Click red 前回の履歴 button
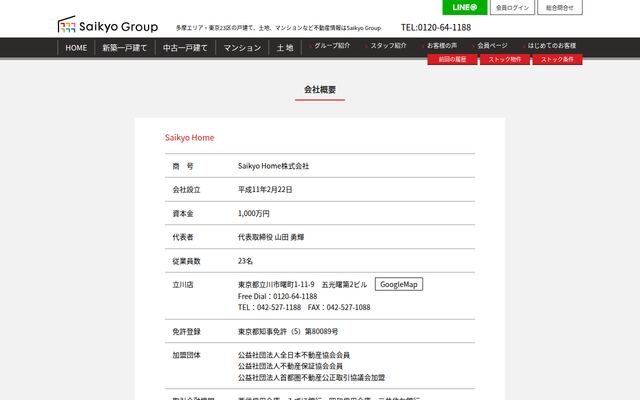The image size is (640, 400). [x=452, y=60]
